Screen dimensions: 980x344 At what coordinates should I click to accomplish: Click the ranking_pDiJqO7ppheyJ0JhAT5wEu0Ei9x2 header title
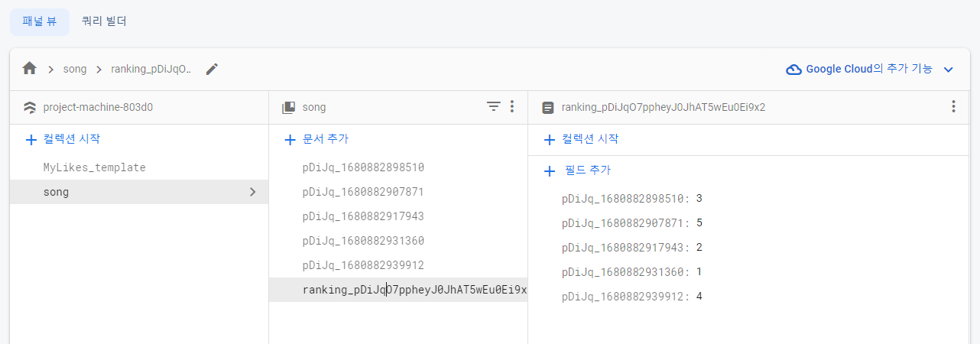pyautogui.click(x=664, y=108)
